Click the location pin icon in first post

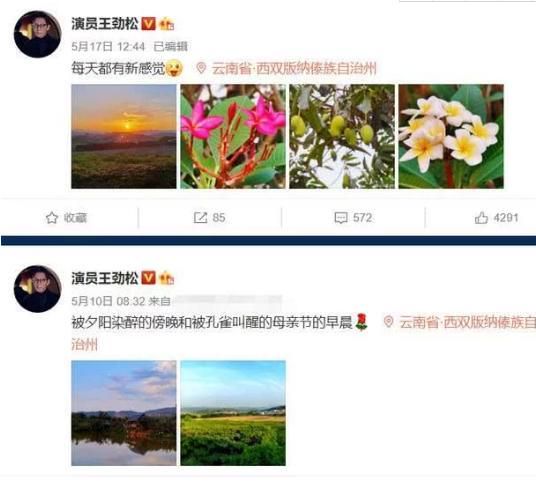201,68
